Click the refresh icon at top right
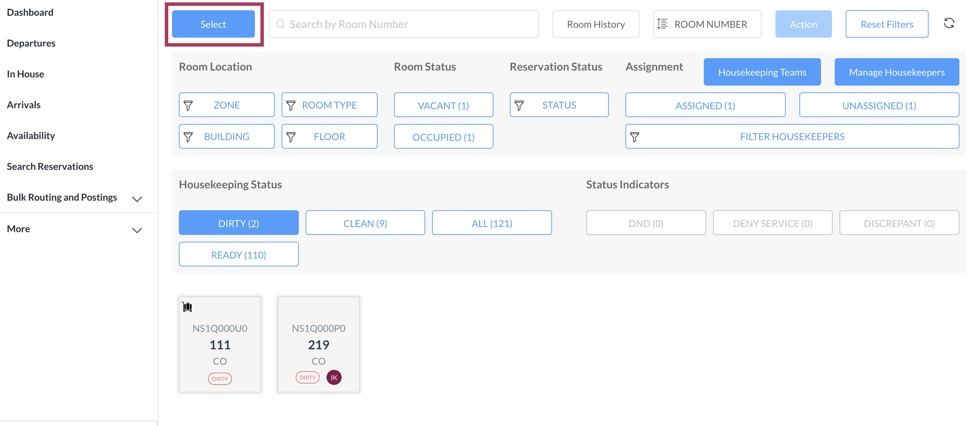 pyautogui.click(x=948, y=24)
